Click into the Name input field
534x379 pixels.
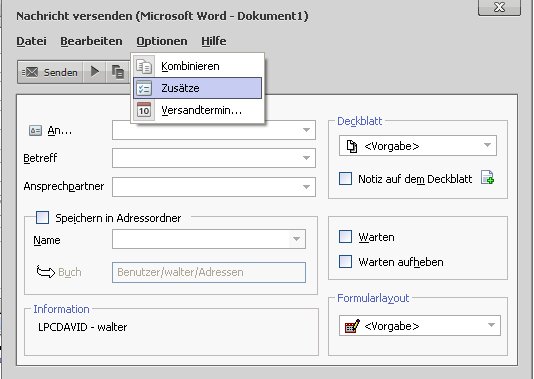tap(209, 239)
